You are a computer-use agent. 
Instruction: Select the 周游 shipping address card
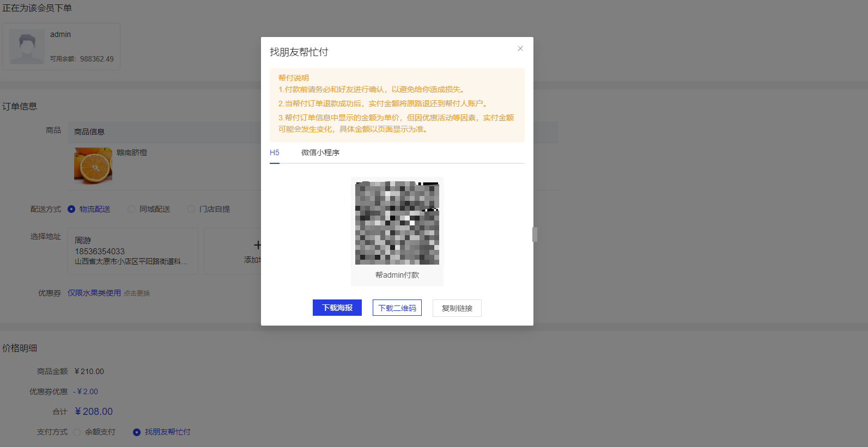(x=132, y=250)
